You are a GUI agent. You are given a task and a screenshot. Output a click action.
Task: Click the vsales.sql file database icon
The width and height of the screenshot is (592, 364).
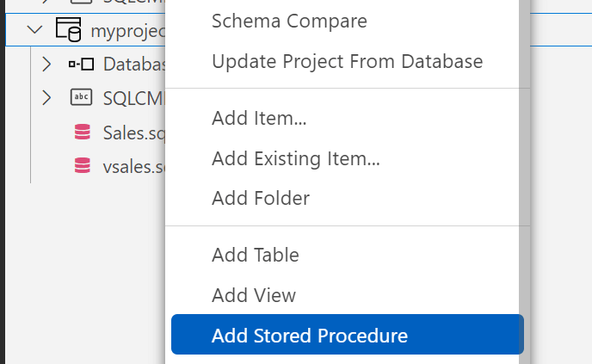pyautogui.click(x=82, y=166)
